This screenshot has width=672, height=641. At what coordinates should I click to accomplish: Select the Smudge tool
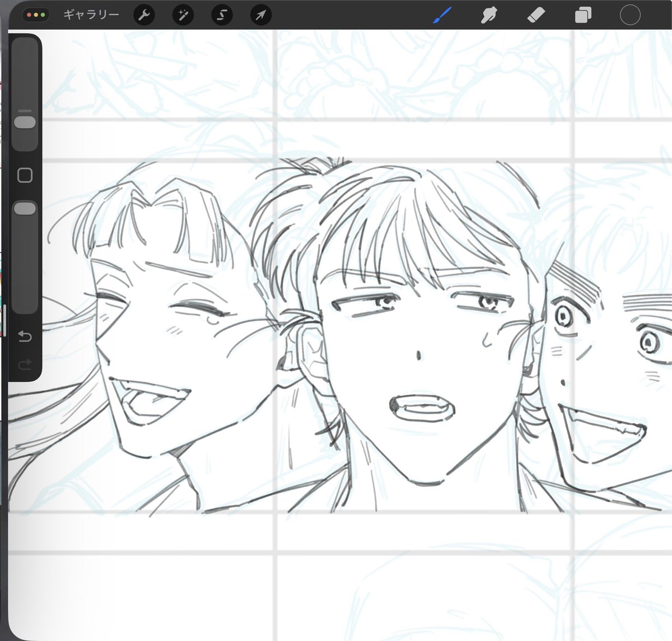click(489, 15)
